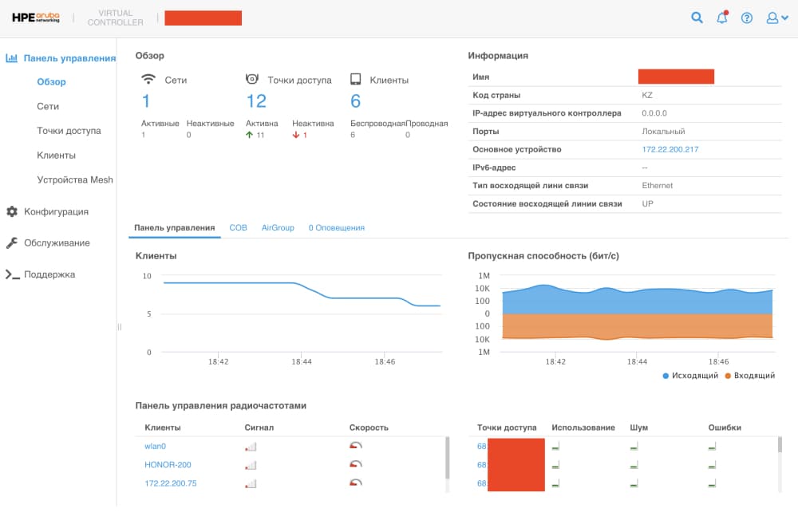Expand the Конфигурация section
The width and height of the screenshot is (798, 532).
(x=56, y=211)
